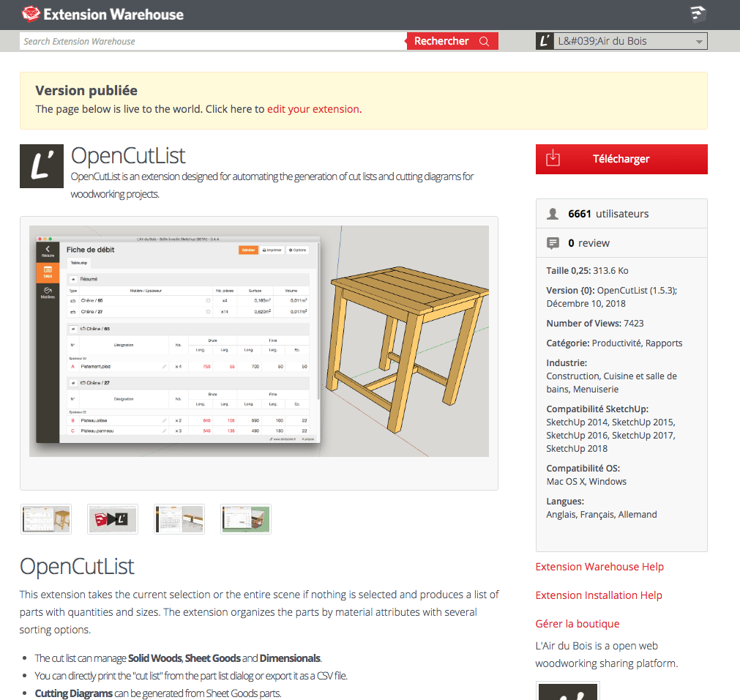Select the first thumbnail showing the stool
The image size is (740, 700).
46,519
